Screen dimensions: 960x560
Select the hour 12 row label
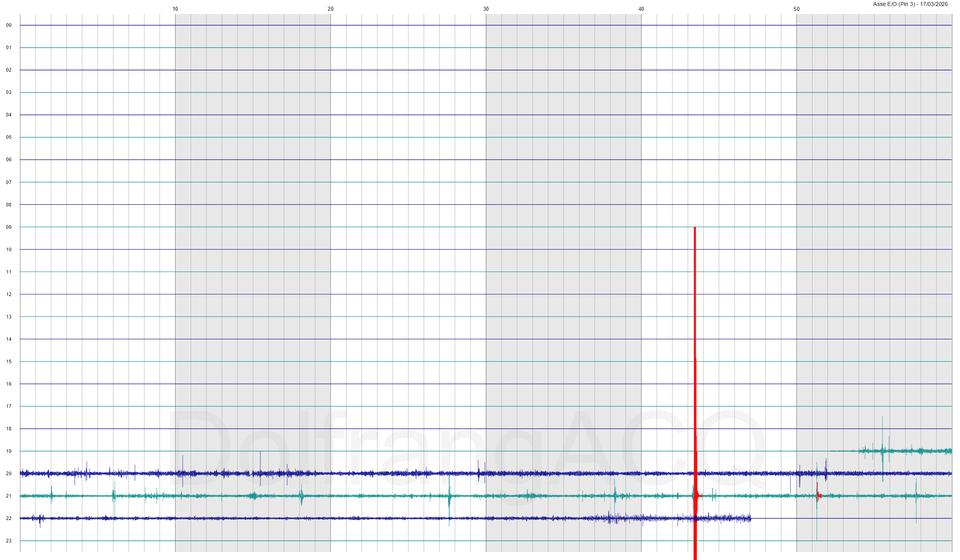(x=9, y=294)
